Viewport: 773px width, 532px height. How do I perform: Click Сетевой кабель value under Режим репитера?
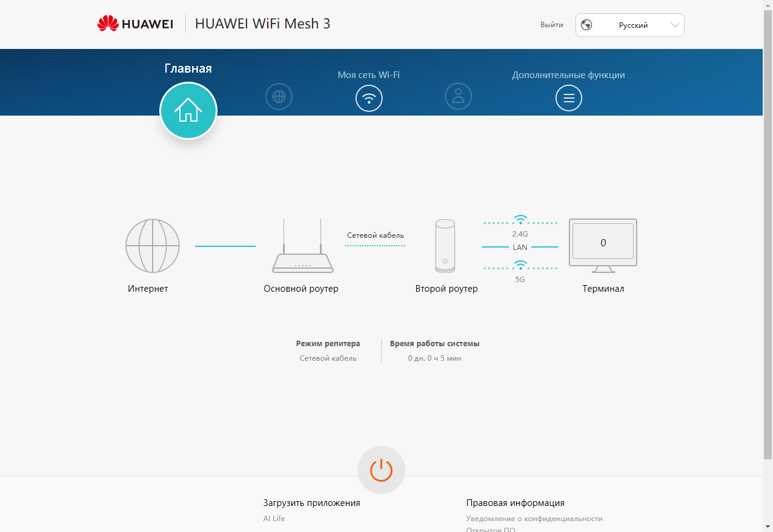tap(328, 358)
